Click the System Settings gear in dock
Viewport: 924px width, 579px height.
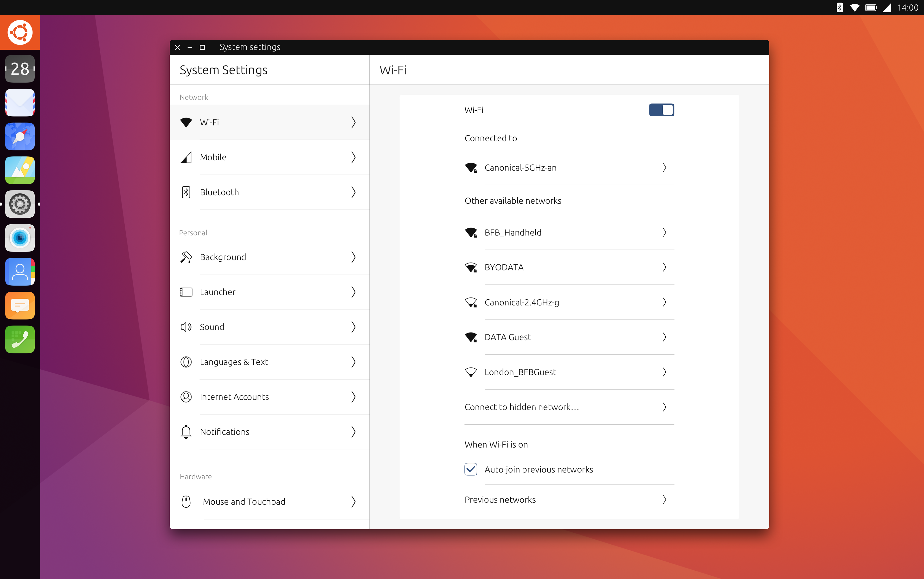tap(20, 204)
